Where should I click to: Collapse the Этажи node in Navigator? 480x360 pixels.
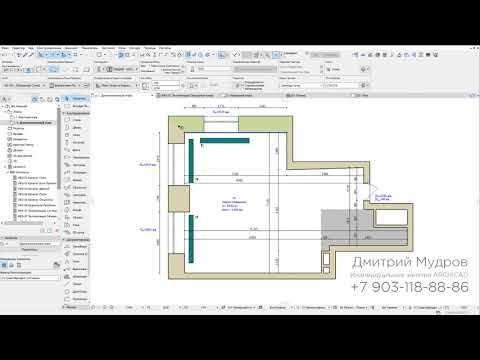click(x=6, y=112)
